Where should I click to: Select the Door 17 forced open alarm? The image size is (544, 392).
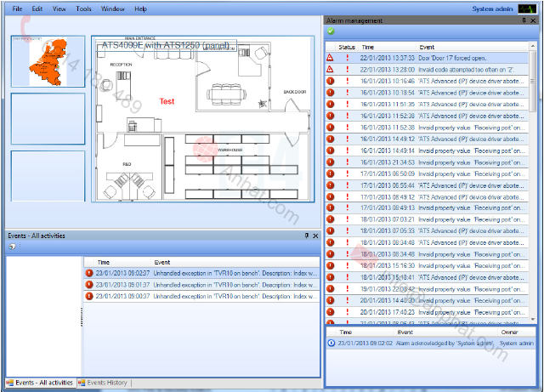click(x=427, y=58)
